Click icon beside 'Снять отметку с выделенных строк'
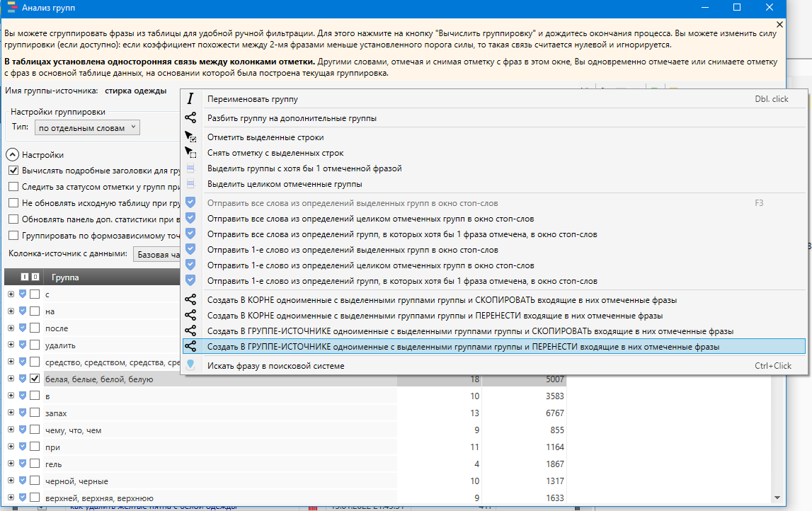 coord(190,153)
